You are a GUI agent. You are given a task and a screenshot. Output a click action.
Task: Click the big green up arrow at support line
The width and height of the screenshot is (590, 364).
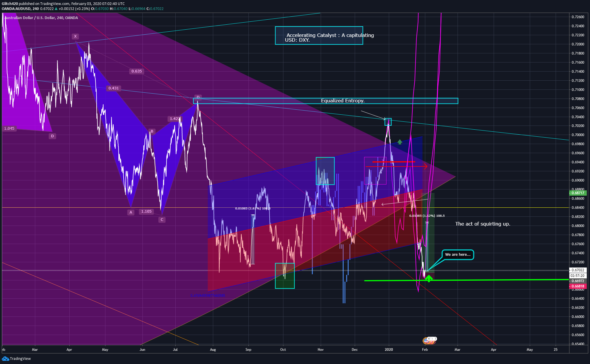(x=429, y=278)
